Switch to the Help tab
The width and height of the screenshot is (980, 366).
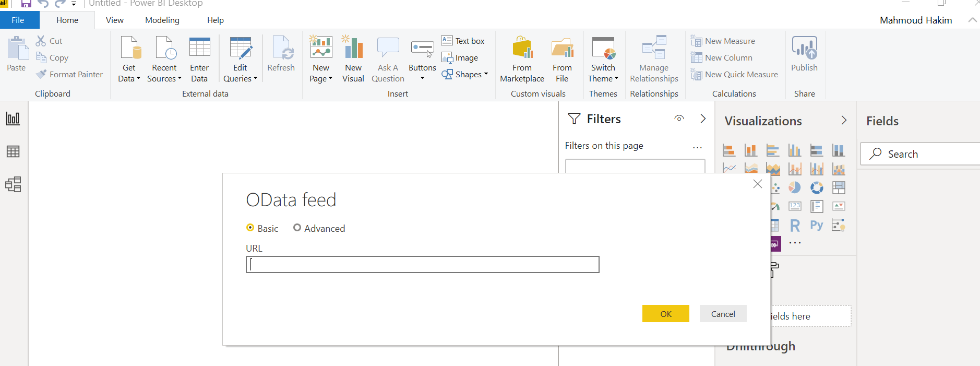(x=216, y=20)
